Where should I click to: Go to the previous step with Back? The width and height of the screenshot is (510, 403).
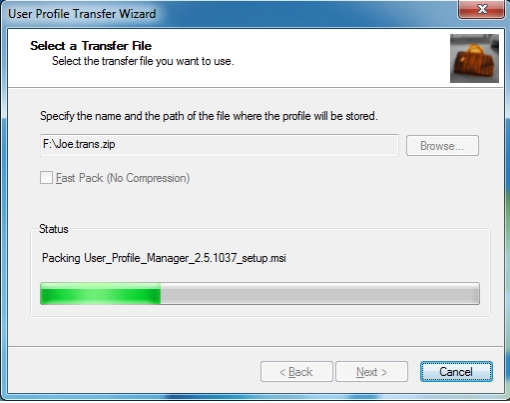[296, 372]
